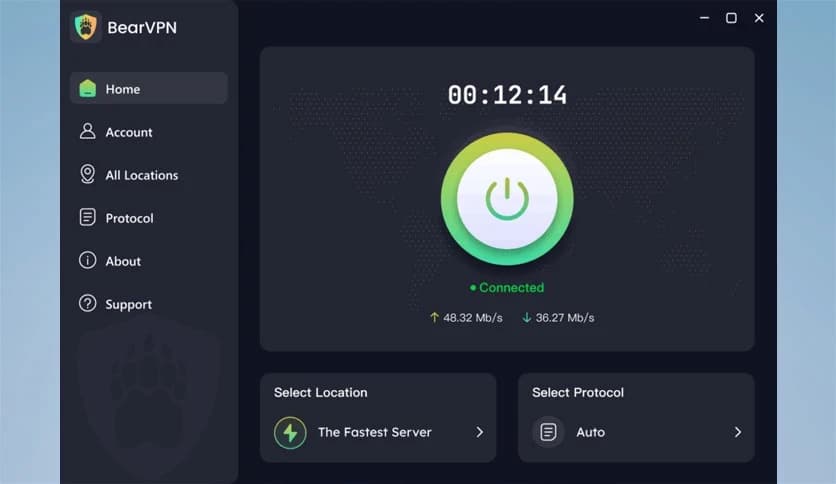Click the BearVPN title text

coord(142,27)
